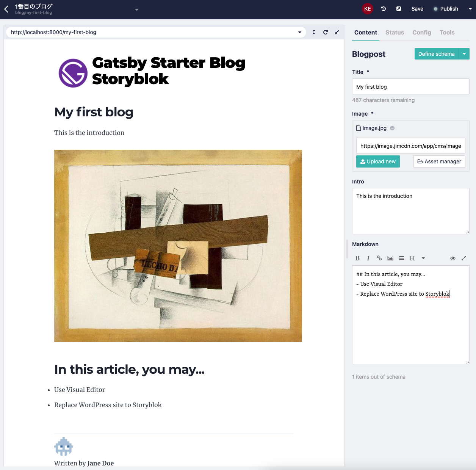The height and width of the screenshot is (470, 476).
Task: Click 'This is the introduction' preview text
Action: pyautogui.click(x=89, y=133)
